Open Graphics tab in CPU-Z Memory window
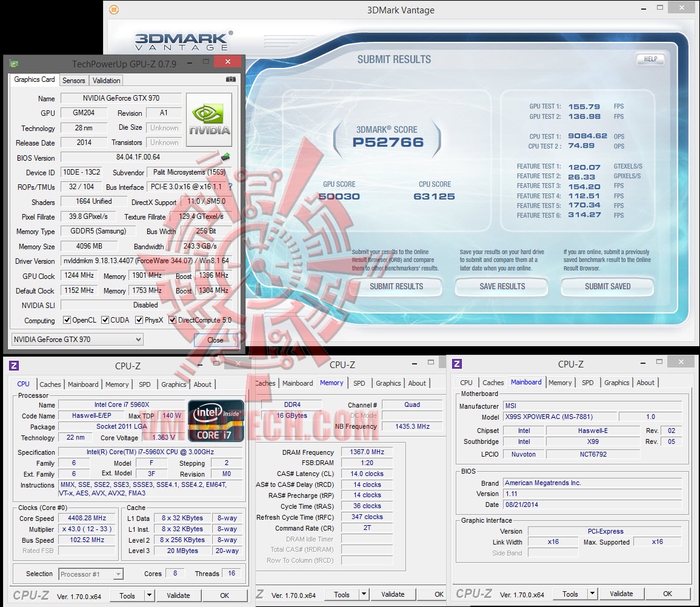The width and height of the screenshot is (700, 607). click(388, 383)
